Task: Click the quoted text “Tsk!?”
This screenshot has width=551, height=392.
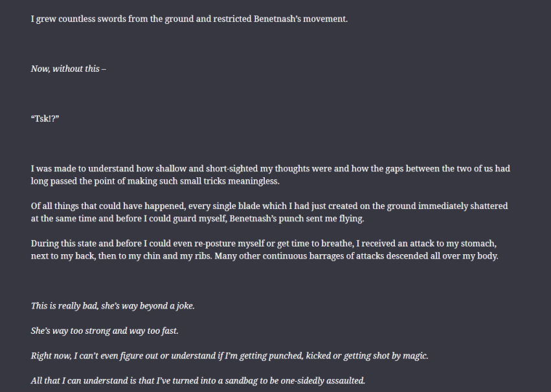Action: click(45, 118)
